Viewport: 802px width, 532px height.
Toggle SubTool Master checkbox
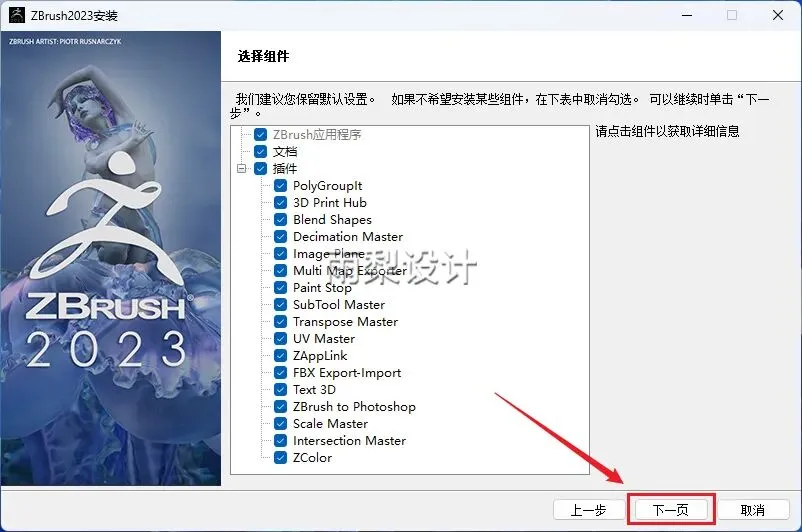[280, 304]
